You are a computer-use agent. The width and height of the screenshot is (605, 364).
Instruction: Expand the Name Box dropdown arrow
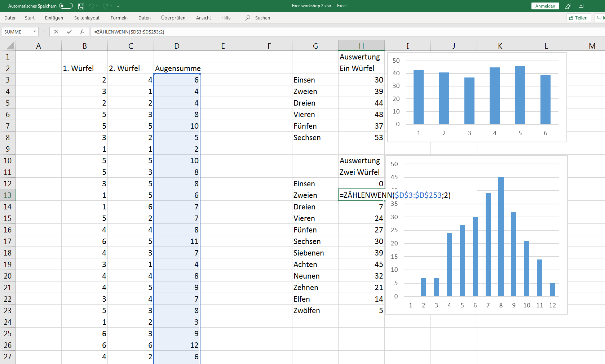tap(35, 32)
